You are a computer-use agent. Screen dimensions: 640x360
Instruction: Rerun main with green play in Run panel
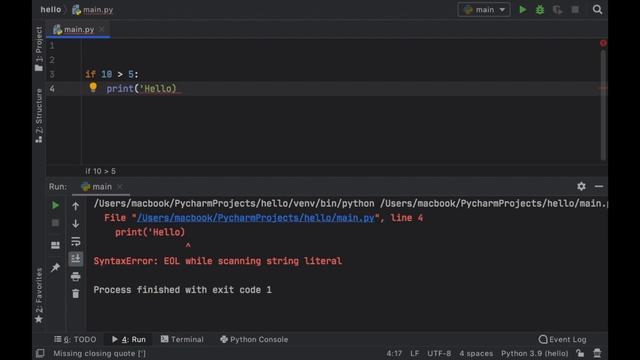(x=55, y=205)
